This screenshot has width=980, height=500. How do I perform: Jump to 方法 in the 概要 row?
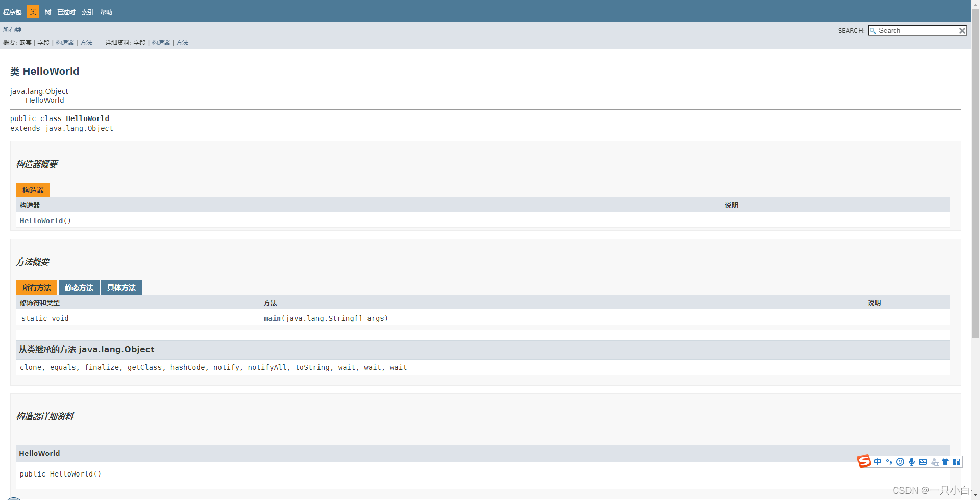pos(86,43)
